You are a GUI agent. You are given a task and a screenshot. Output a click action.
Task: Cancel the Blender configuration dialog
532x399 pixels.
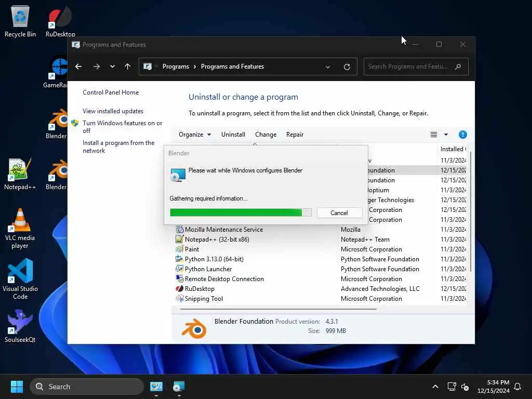pos(339,212)
